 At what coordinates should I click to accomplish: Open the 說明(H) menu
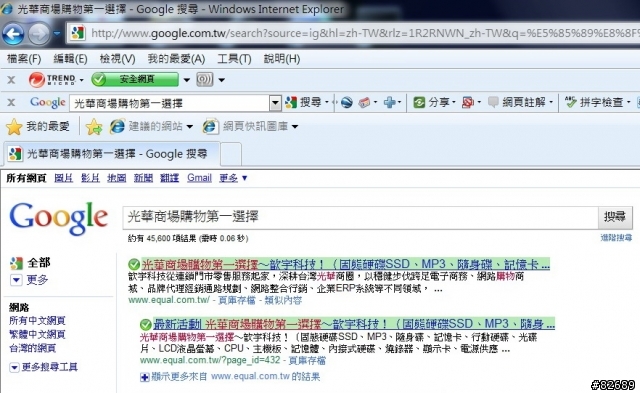click(282, 59)
